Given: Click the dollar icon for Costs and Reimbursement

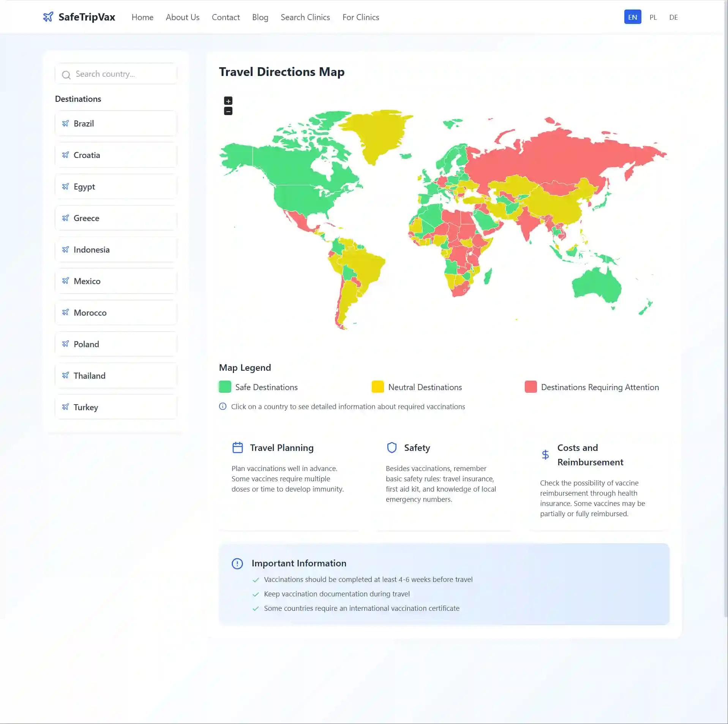Looking at the screenshot, I should click(x=545, y=455).
